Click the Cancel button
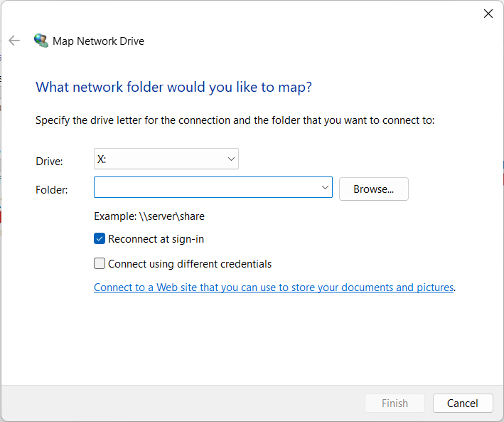This screenshot has height=422, width=504. 463,403
